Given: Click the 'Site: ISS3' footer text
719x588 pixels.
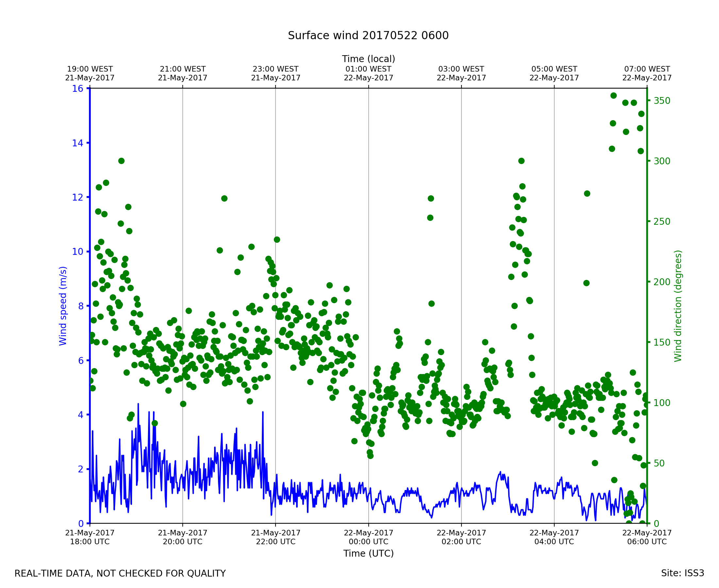Looking at the screenshot, I should (682, 573).
